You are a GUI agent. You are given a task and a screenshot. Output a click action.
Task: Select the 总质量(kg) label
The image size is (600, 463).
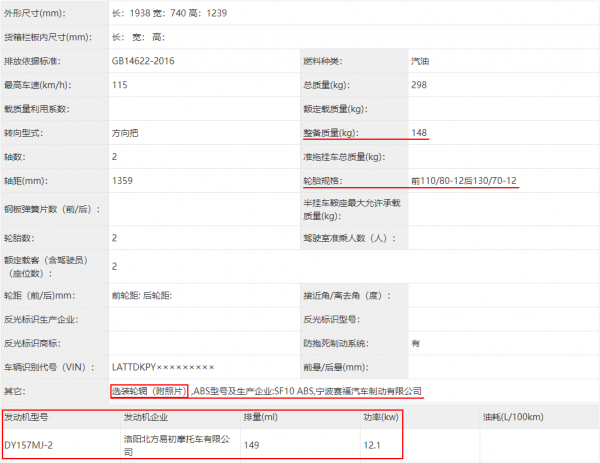326,85
